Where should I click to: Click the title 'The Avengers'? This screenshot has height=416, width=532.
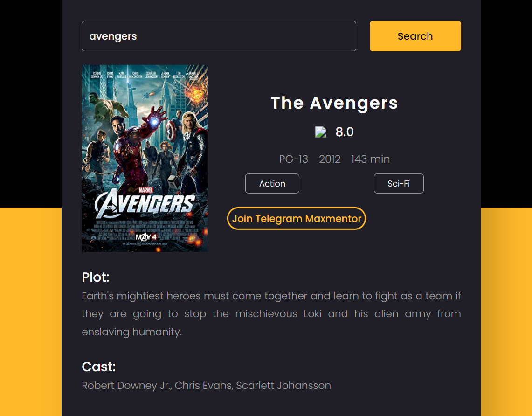click(334, 103)
